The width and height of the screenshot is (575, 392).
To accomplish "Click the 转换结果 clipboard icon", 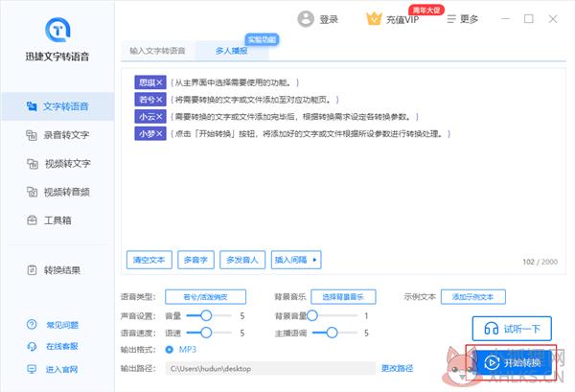I will click(32, 270).
